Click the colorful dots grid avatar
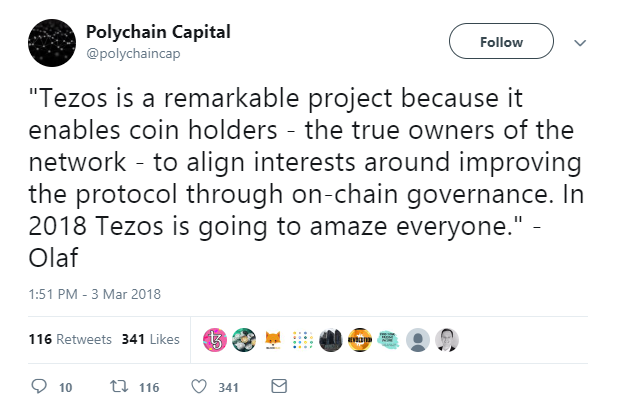Viewport: 617px width, 413px height. pos(302,339)
